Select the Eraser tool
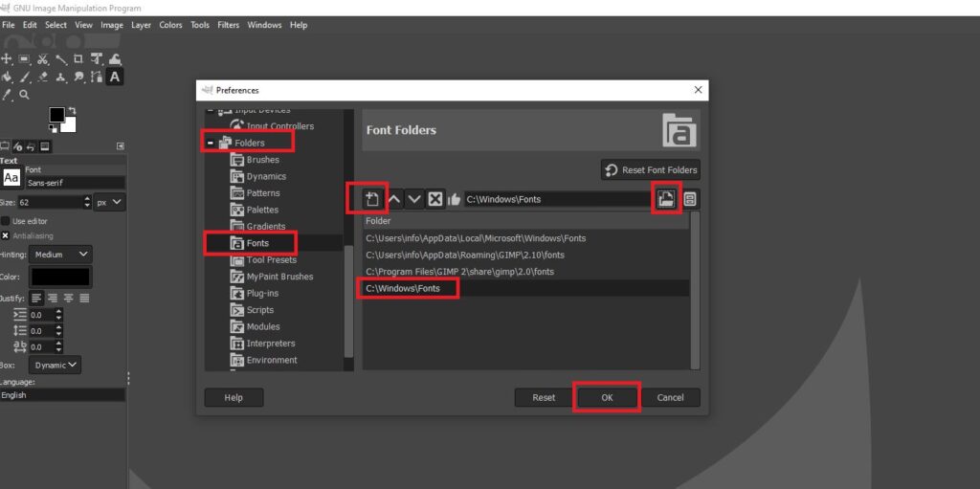The image size is (980, 489). click(x=42, y=77)
